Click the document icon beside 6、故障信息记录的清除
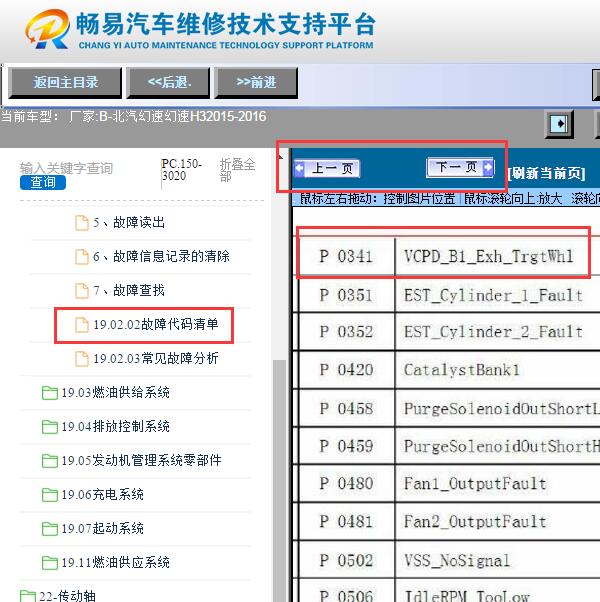This screenshot has width=600, height=602. pos(82,256)
